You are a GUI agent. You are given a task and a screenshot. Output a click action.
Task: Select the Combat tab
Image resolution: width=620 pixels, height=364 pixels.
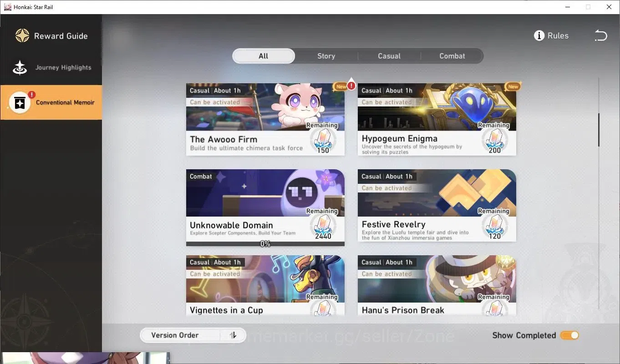[x=452, y=56]
